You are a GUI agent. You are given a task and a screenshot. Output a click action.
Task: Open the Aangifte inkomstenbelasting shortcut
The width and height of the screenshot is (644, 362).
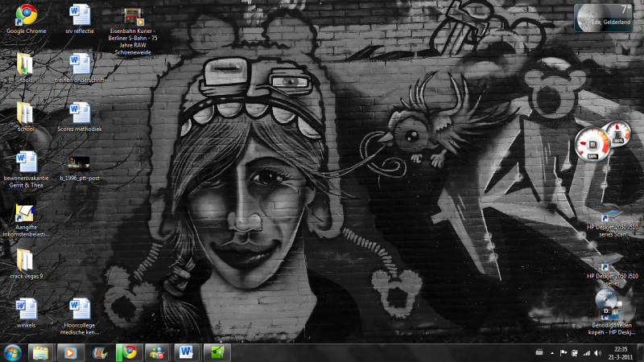(26, 219)
